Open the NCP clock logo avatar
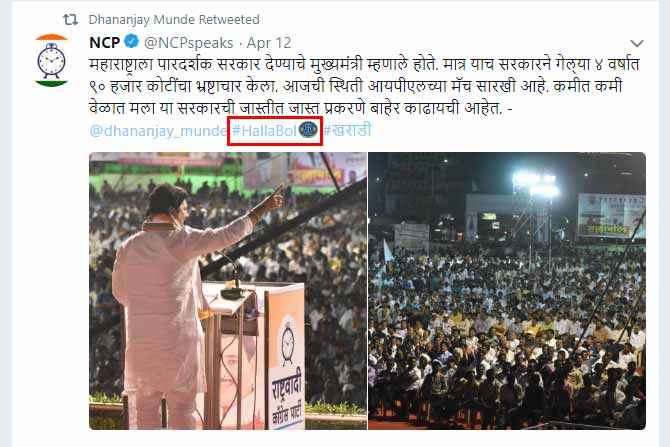 51,61
